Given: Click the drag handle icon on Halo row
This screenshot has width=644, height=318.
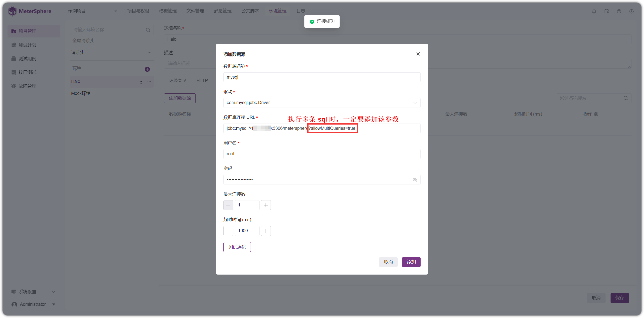Looking at the screenshot, I should pyautogui.click(x=141, y=82).
